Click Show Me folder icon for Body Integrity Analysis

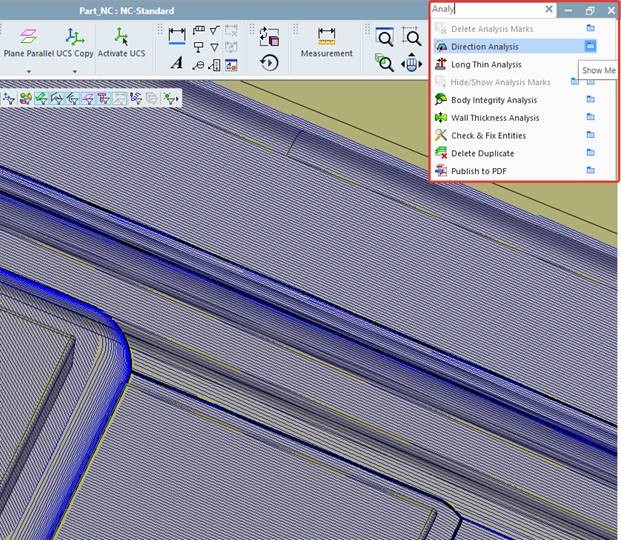click(591, 99)
